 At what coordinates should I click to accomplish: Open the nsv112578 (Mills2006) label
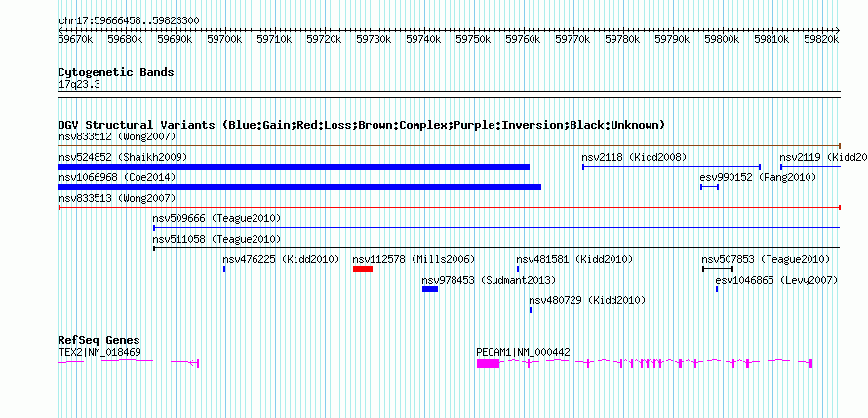point(414,259)
